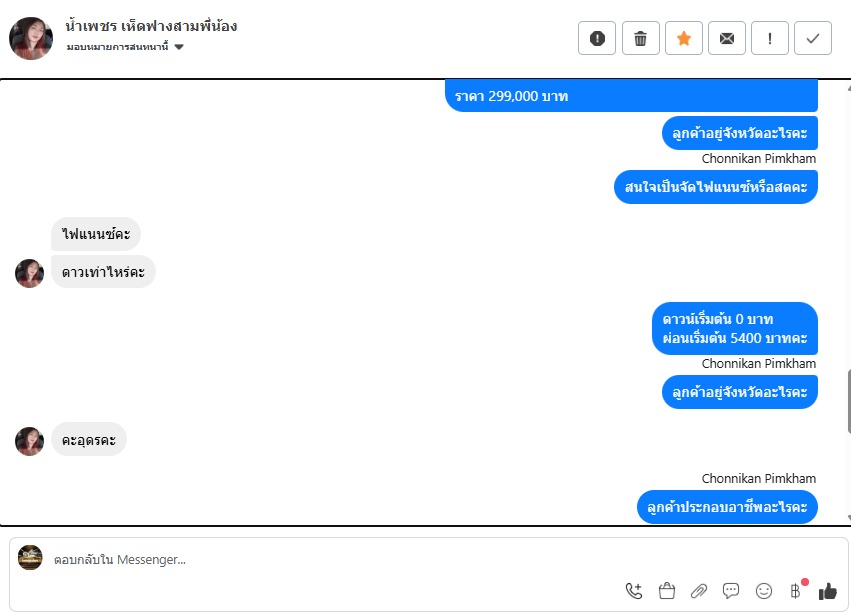Click the scroll-up arrow of conversation
Screen dimensions: 851x612
(848, 86)
